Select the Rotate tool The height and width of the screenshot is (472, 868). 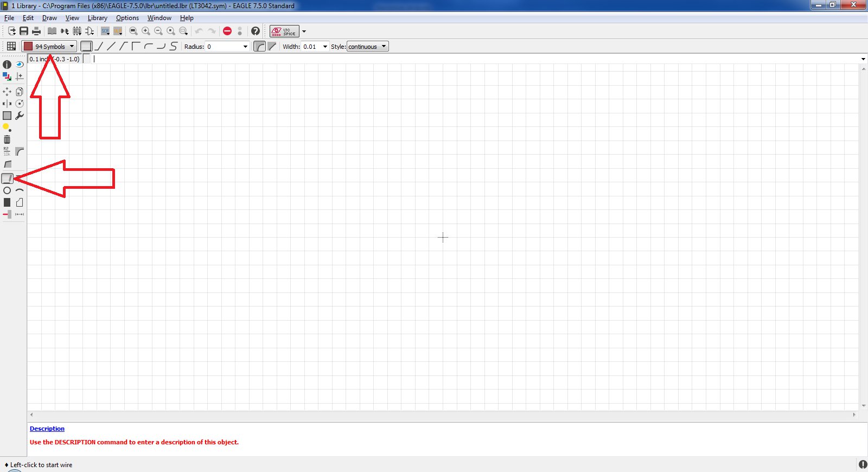click(20, 104)
